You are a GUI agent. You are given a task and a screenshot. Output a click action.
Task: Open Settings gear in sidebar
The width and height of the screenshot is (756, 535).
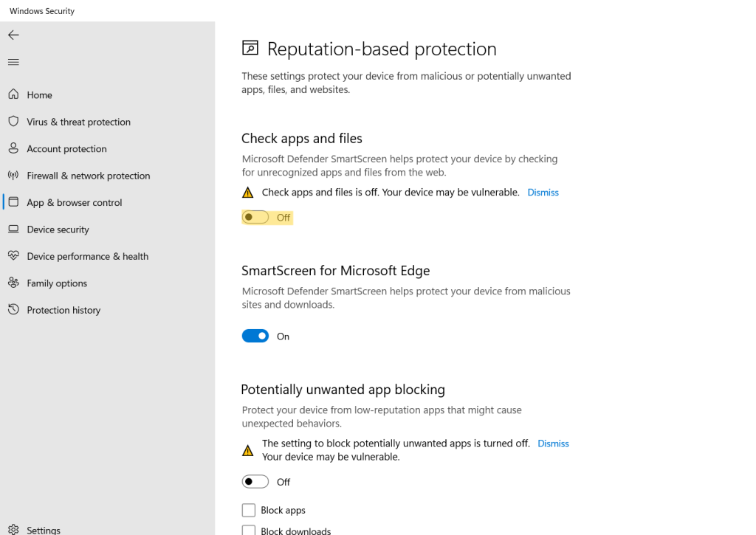coord(13,530)
